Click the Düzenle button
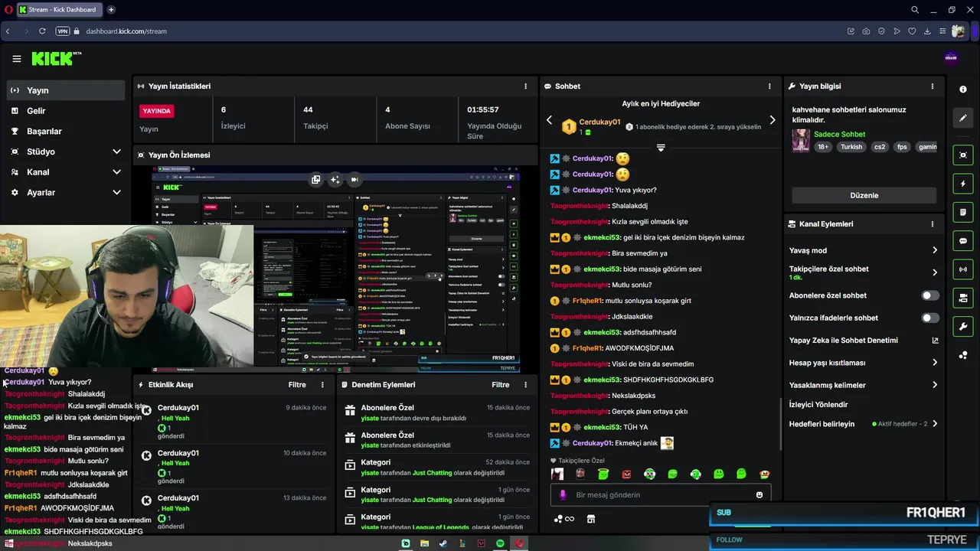This screenshot has width=980, height=551. pyautogui.click(x=864, y=195)
